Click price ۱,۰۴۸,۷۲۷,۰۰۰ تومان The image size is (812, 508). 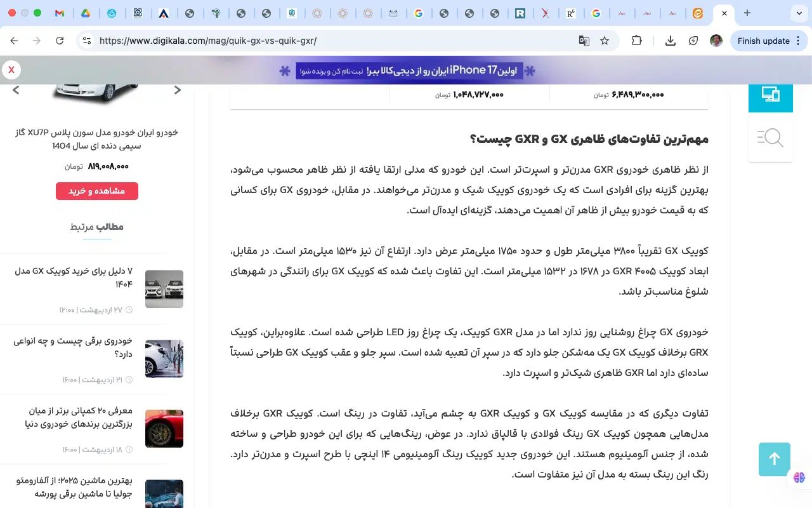point(469,95)
